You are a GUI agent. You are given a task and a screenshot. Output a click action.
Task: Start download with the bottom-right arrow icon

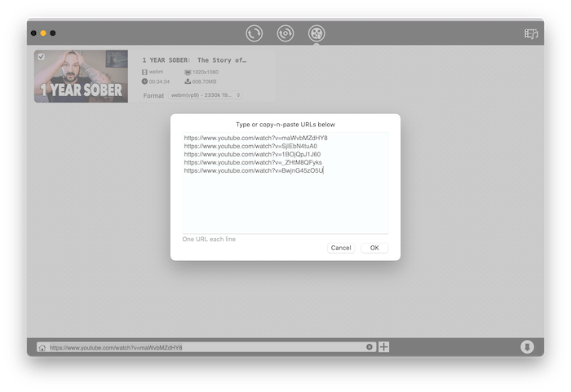[x=527, y=347]
